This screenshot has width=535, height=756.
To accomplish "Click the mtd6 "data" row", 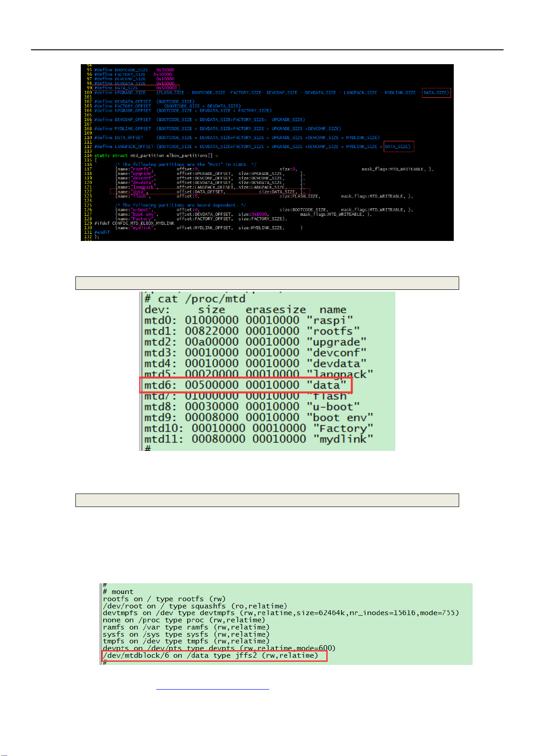I will (246, 385).
